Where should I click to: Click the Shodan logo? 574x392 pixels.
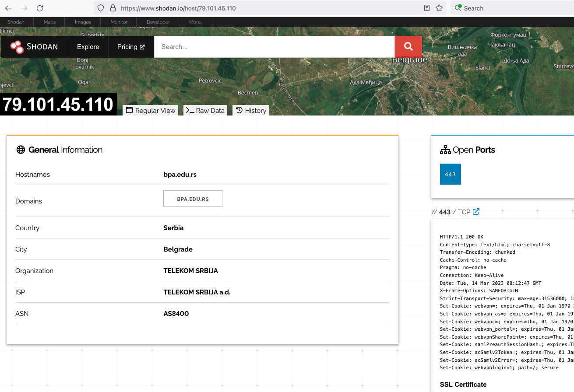click(35, 47)
